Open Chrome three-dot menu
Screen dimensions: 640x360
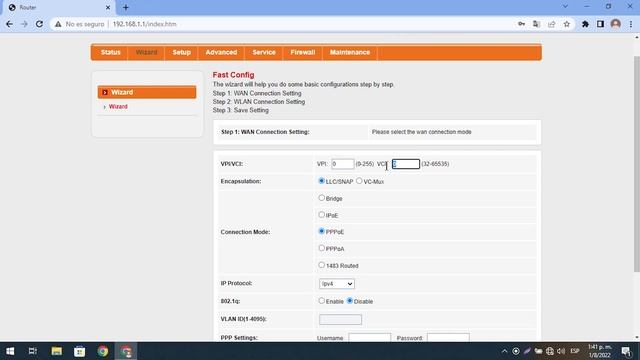631,24
